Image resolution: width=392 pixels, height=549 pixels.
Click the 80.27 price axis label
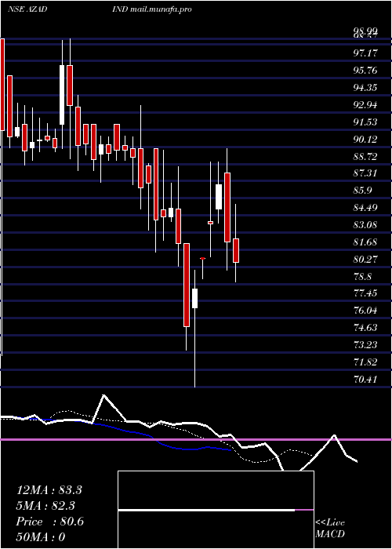(365, 260)
